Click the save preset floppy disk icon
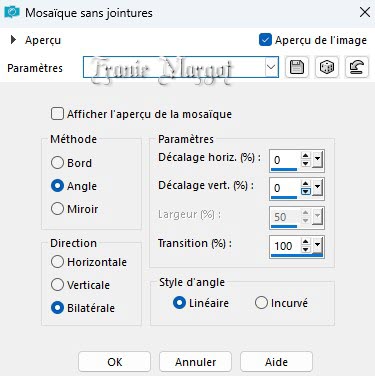The height and width of the screenshot is (376, 375). (297, 67)
